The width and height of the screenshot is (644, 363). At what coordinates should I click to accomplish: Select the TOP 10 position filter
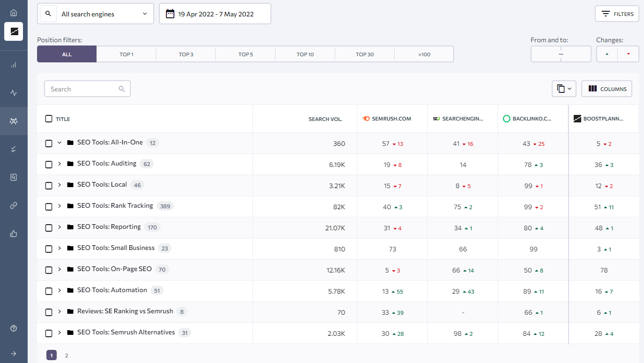click(x=305, y=54)
